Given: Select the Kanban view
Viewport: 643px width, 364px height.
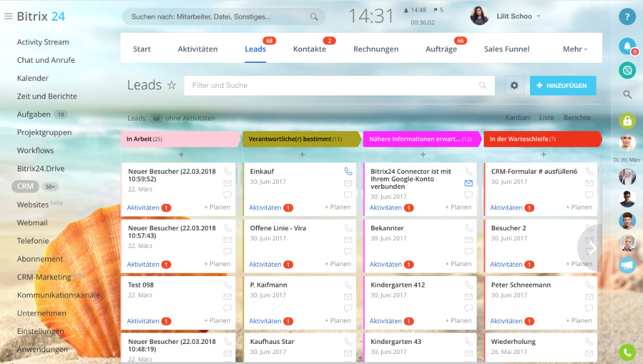Looking at the screenshot, I should [517, 117].
